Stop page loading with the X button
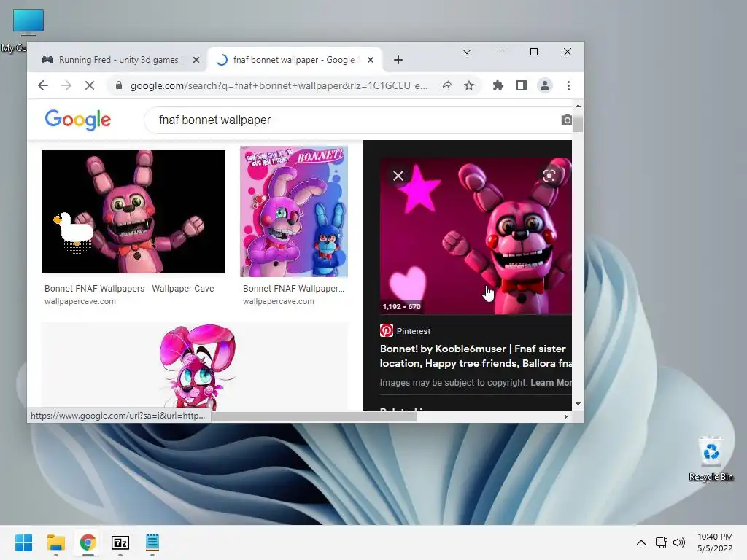This screenshot has height=560, width=747. click(90, 86)
